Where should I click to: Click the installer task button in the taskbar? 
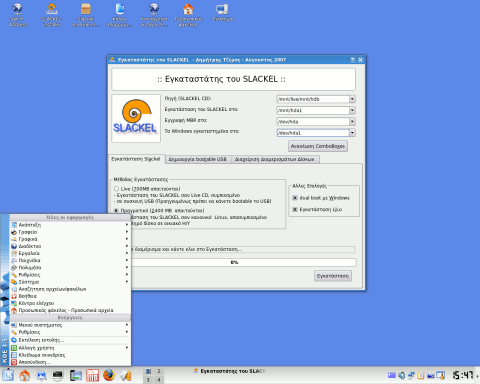tap(229, 371)
